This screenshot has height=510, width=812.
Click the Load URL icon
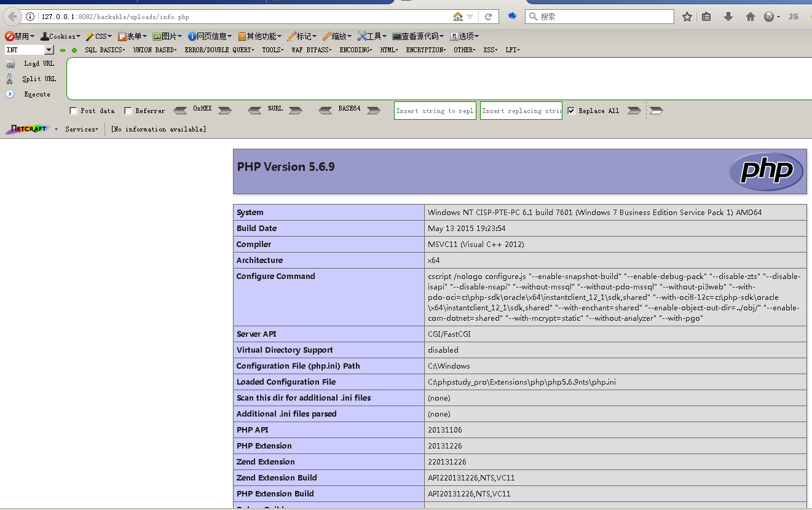(x=10, y=64)
